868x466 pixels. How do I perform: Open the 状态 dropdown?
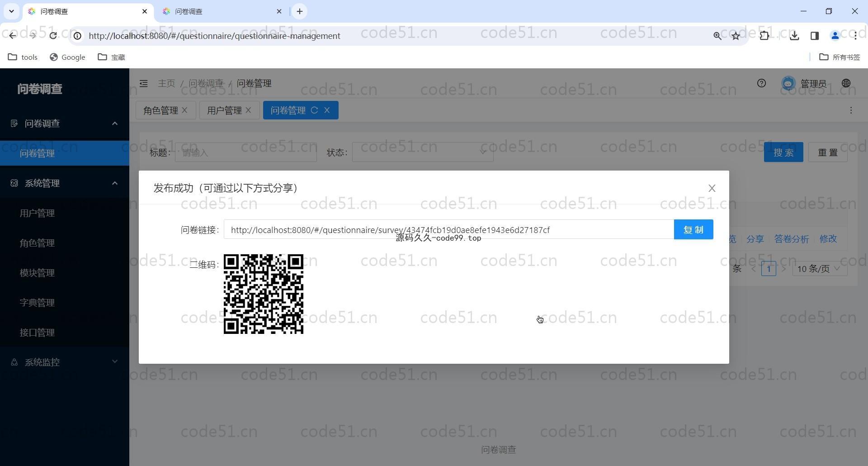coord(423,152)
